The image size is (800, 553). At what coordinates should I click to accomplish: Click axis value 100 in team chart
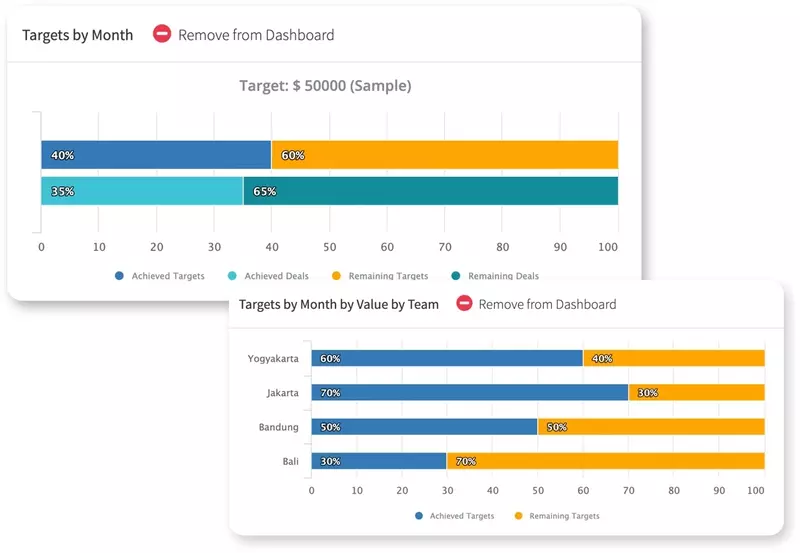tap(756, 490)
